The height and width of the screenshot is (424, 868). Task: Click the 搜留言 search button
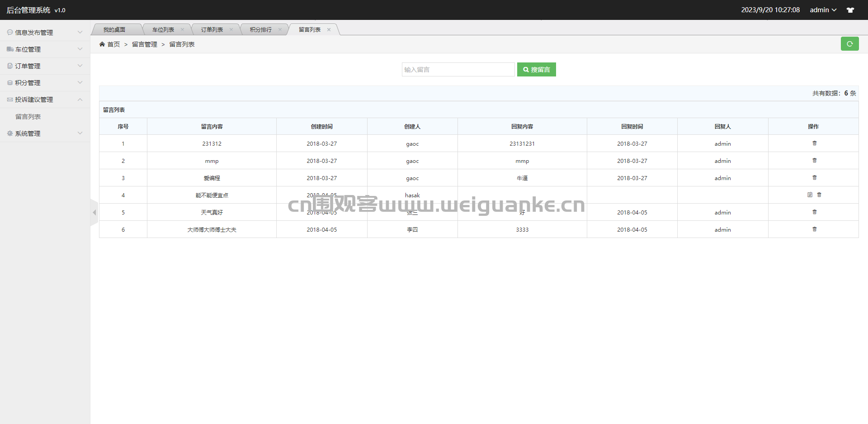[536, 70]
